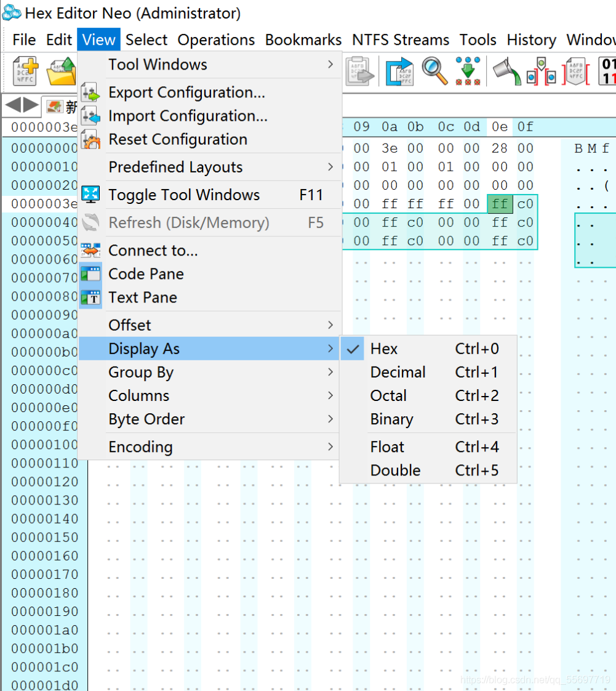Click the Go to Offset arrow icon

[400, 71]
